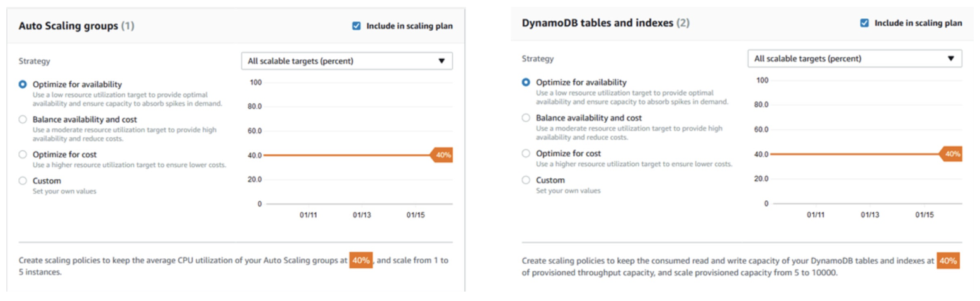Image resolution: width=980 pixels, height=301 pixels.
Task: Select Balance availability and cost for Auto Scaling
Action: tap(23, 119)
